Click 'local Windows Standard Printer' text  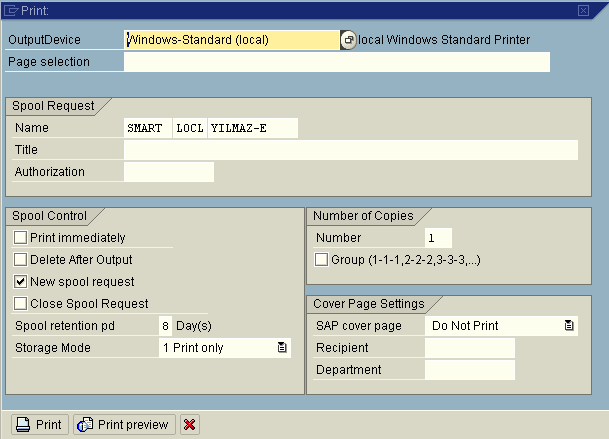(x=444, y=40)
